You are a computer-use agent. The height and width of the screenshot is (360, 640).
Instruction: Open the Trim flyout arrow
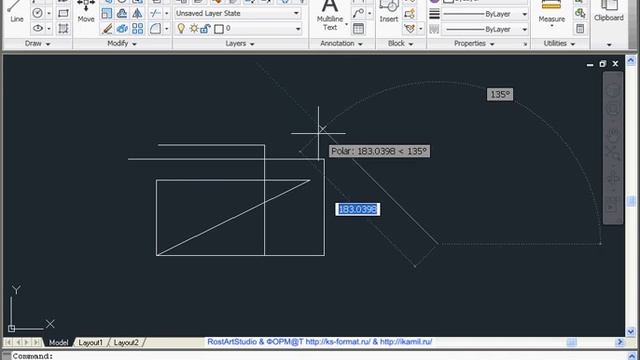tap(166, 13)
